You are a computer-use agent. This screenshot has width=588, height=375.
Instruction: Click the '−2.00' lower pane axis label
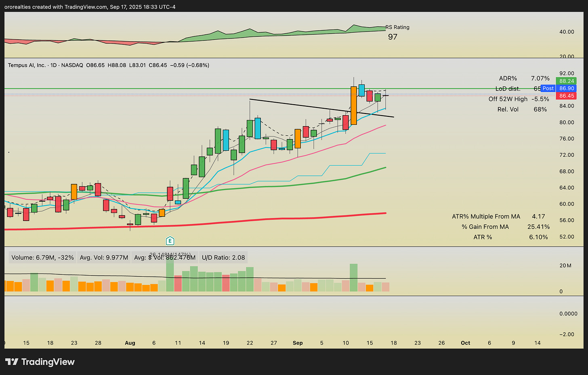pyautogui.click(x=567, y=334)
